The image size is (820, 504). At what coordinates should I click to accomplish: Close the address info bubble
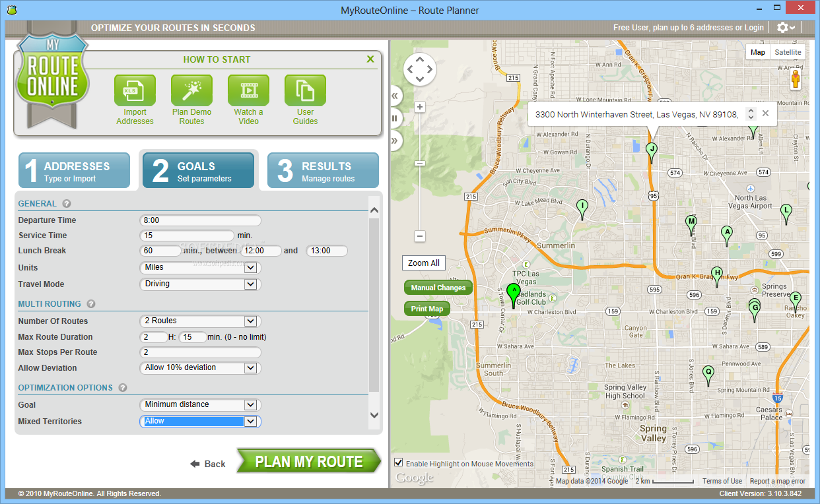point(765,113)
